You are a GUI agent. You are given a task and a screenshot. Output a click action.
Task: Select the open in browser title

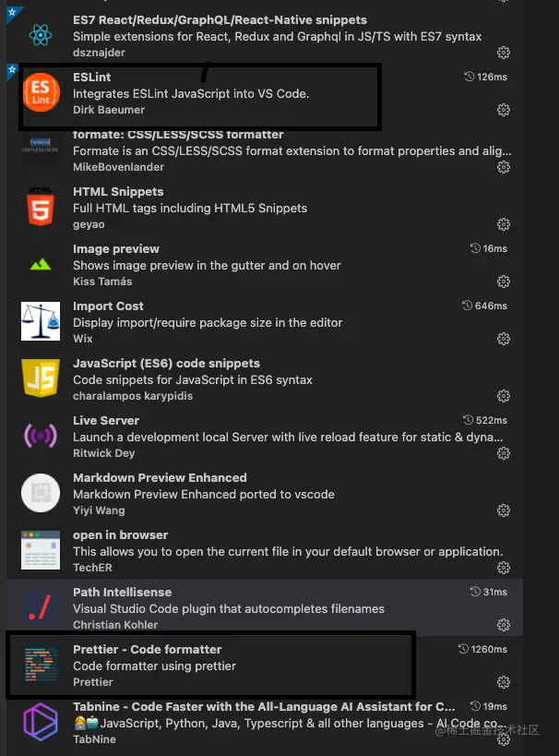coord(121,534)
